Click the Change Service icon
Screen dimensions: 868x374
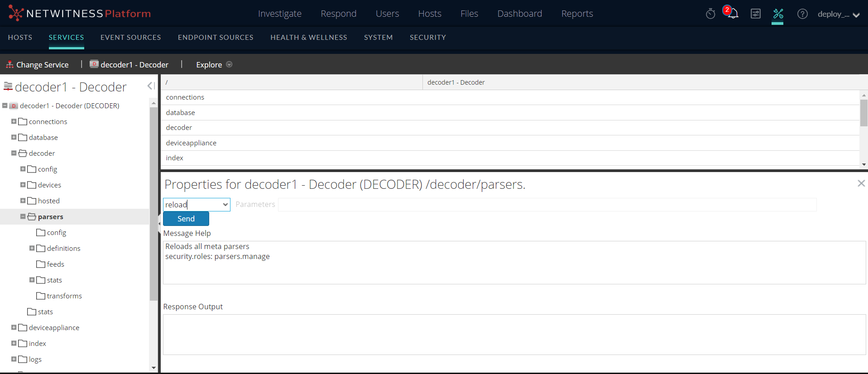pyautogui.click(x=10, y=65)
